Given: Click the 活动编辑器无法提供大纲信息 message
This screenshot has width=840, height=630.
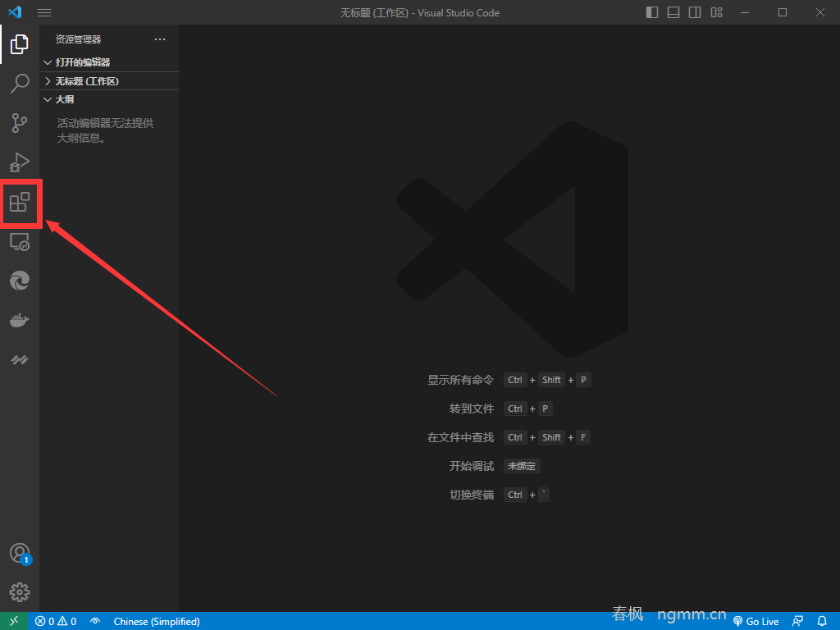Looking at the screenshot, I should [105, 130].
